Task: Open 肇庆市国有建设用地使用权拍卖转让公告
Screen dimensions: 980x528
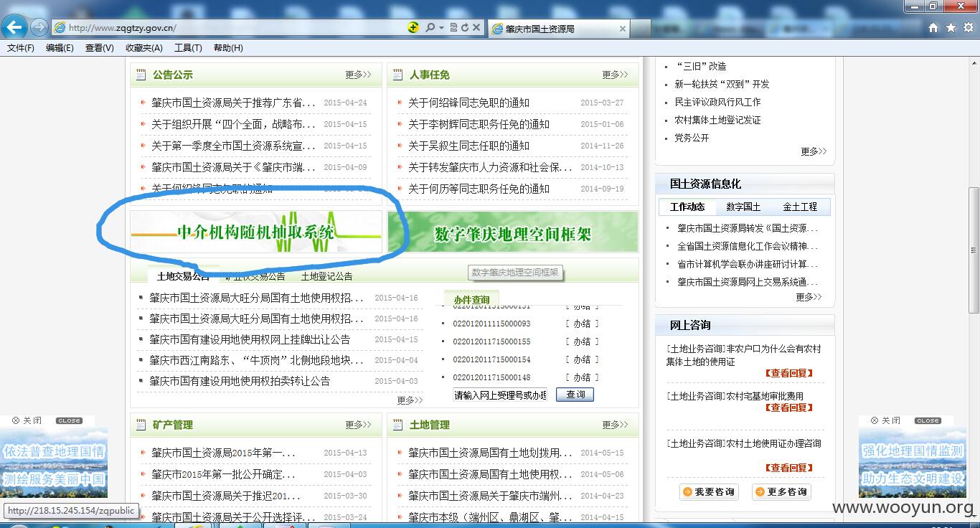Action: (x=240, y=381)
